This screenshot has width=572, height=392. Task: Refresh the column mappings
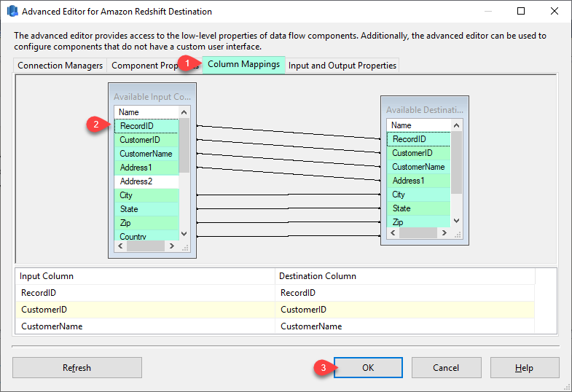[x=77, y=367]
